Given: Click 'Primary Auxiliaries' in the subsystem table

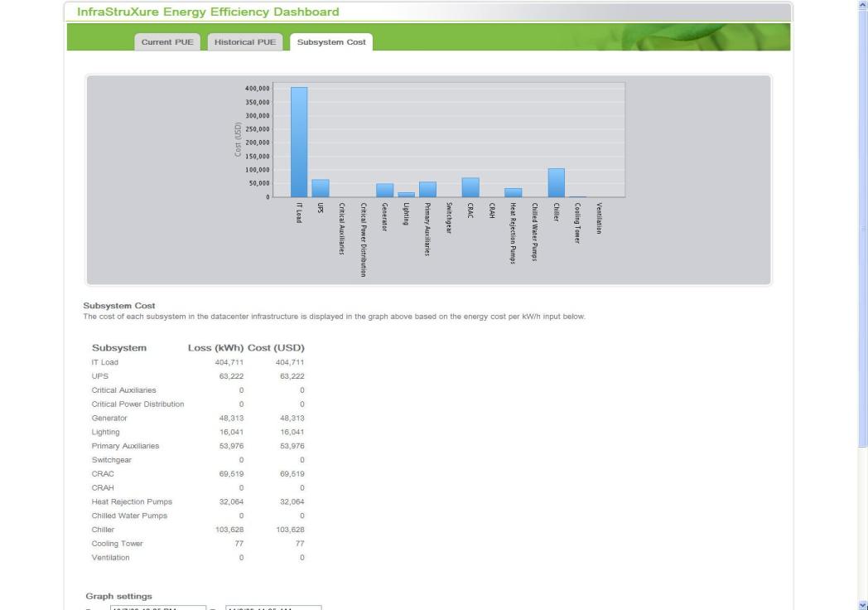Looking at the screenshot, I should [x=126, y=446].
